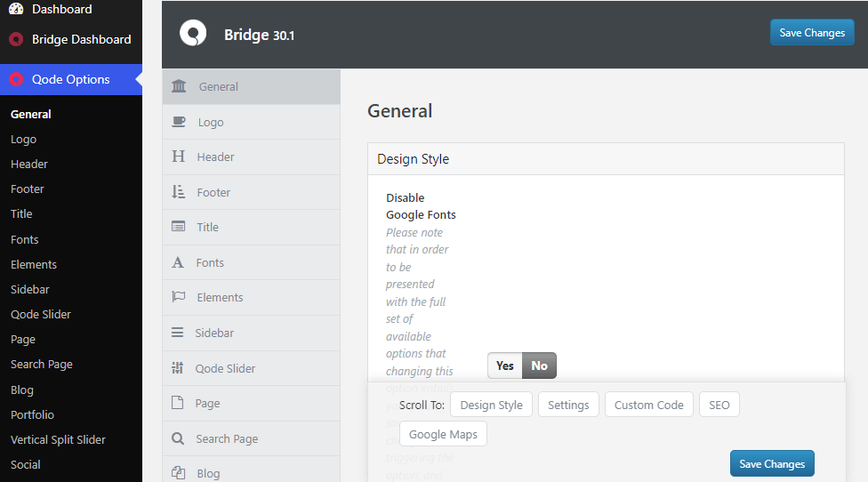Click the Logo coffee cup icon
868x482 pixels.
click(x=179, y=122)
